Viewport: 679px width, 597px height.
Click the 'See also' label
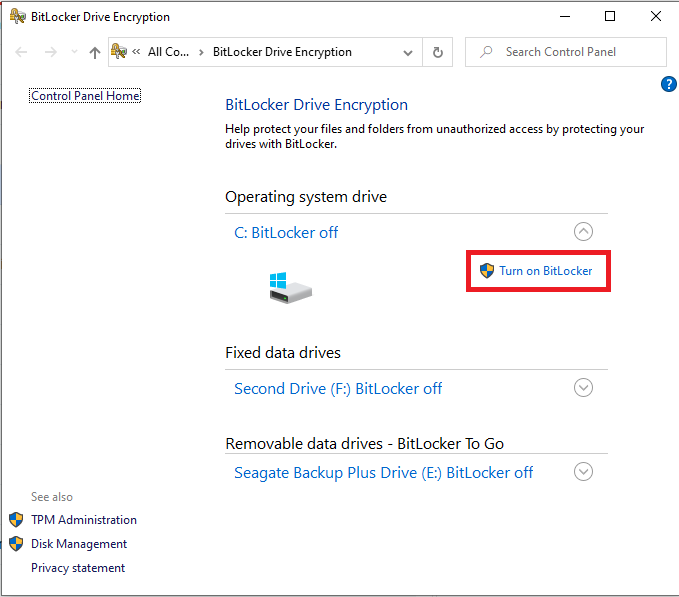click(52, 497)
